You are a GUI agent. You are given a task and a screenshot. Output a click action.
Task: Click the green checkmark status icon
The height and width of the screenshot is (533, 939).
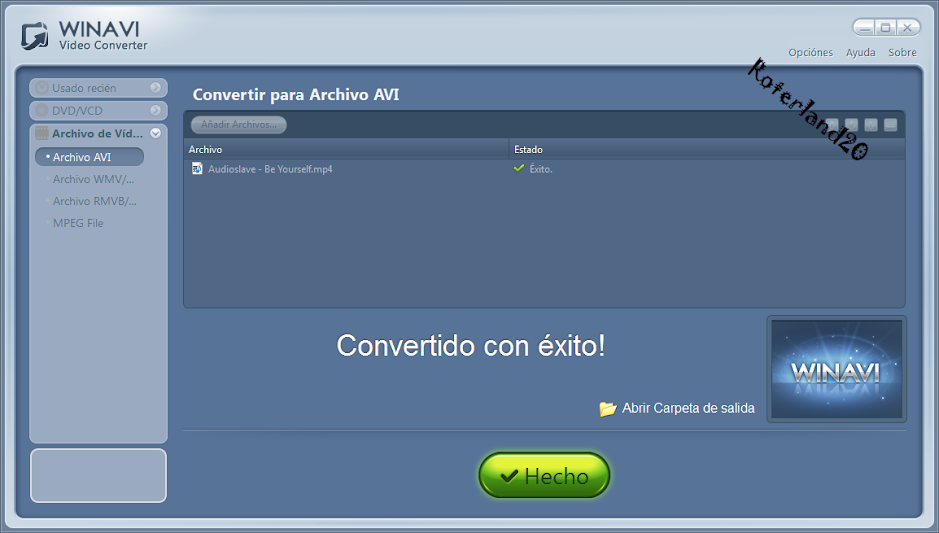(519, 168)
